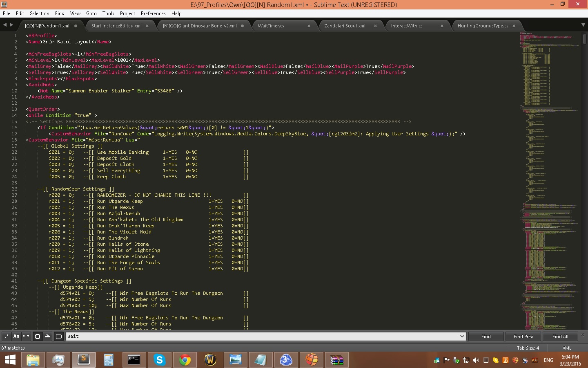Toggle wrap-around search icon
The height and width of the screenshot is (368, 588).
click(37, 336)
